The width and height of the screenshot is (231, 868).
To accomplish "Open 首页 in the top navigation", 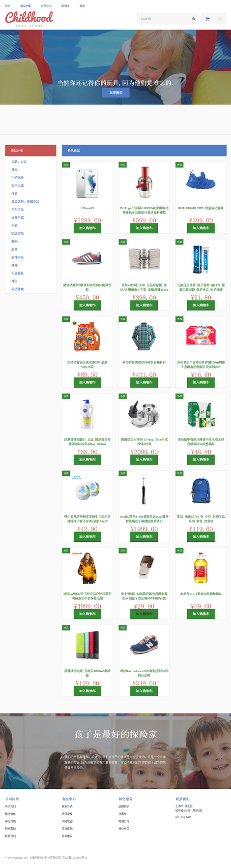I will [8, 6].
